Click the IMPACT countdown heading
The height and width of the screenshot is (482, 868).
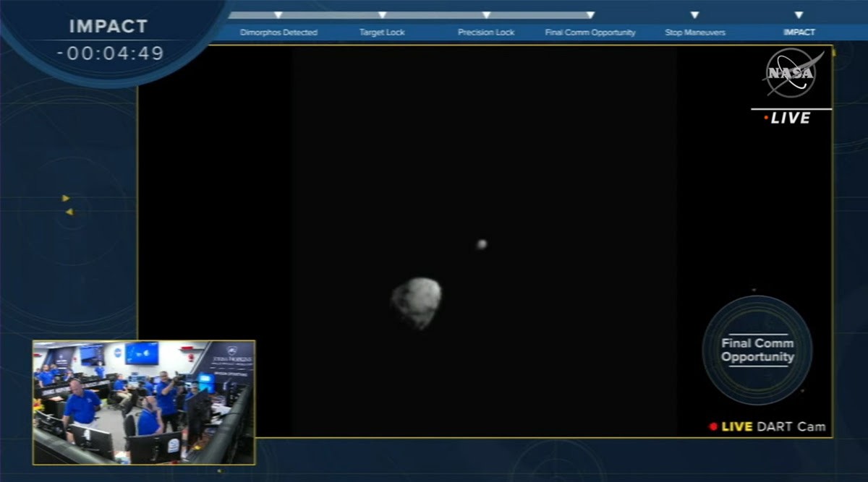pos(109,27)
